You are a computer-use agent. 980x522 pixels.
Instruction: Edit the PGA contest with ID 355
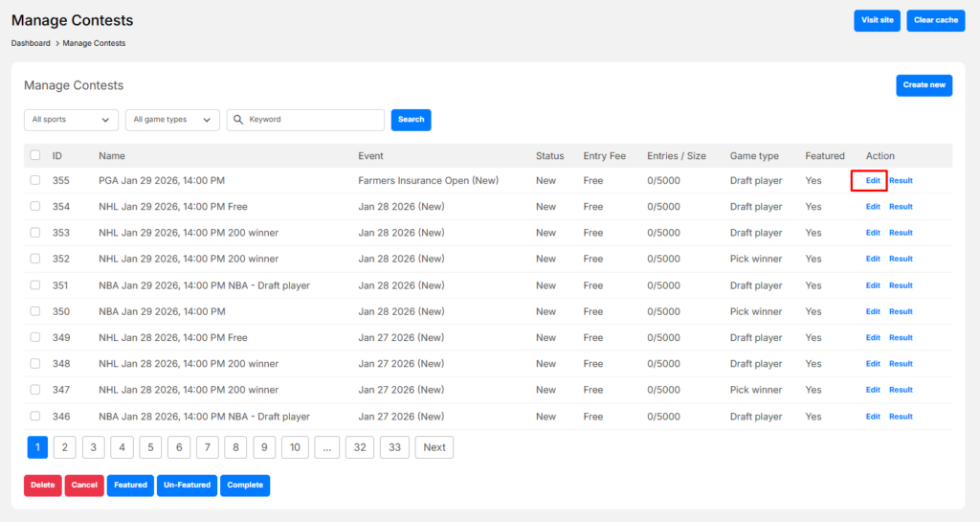click(873, 180)
